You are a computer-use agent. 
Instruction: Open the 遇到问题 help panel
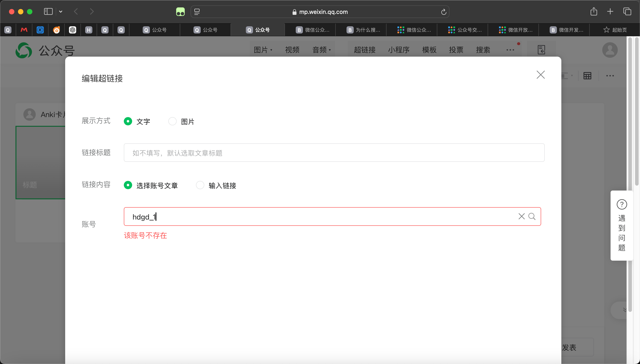click(x=622, y=225)
